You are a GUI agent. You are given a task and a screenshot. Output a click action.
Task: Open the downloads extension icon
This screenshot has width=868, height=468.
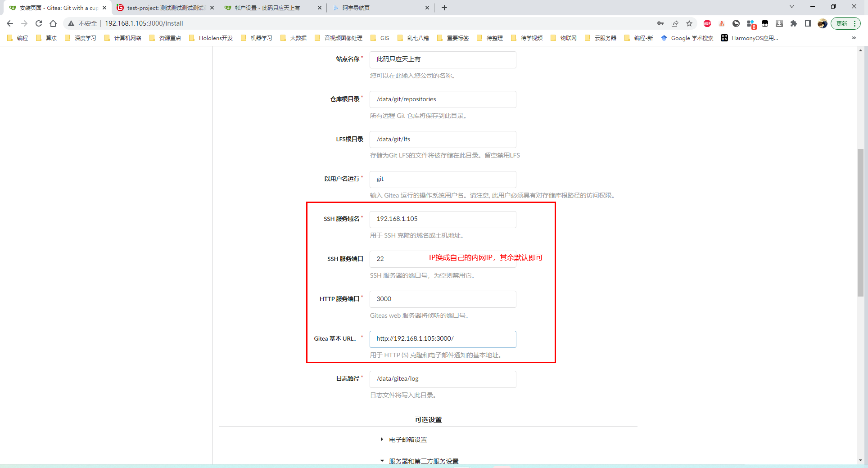[x=779, y=23]
